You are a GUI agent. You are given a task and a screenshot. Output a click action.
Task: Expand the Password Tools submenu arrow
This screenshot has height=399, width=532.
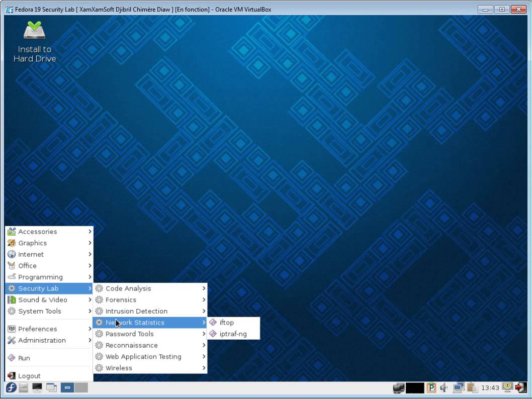204,334
